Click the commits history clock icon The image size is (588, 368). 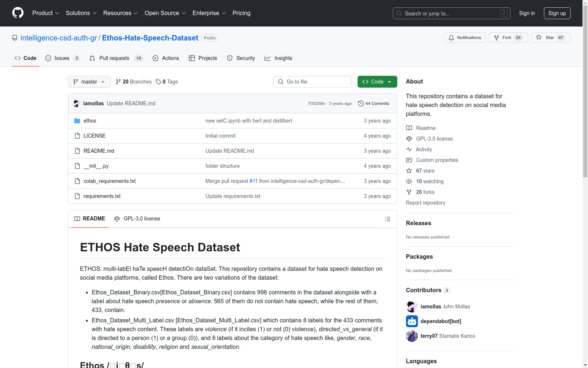(x=361, y=103)
